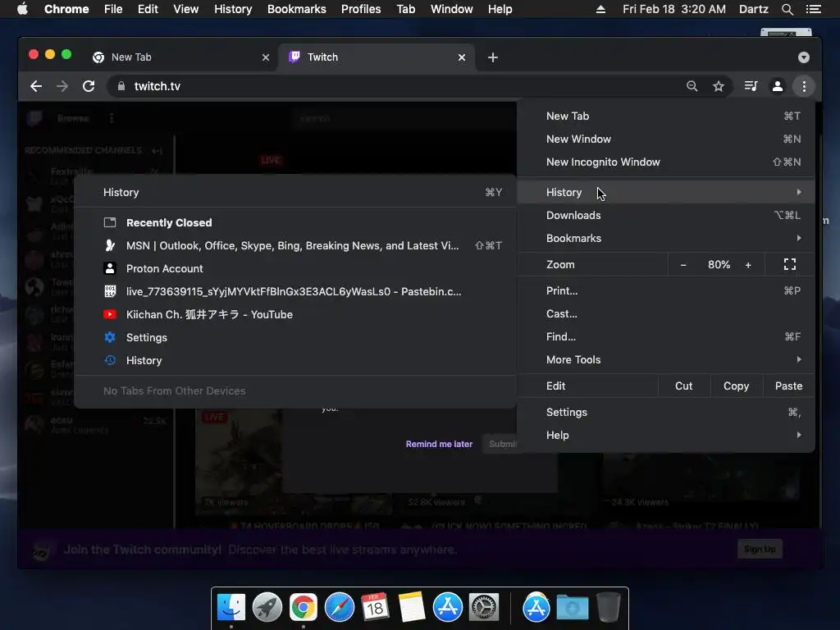The image size is (840, 630).
Task: Click Cut in the Edit row
Action: coord(683,386)
